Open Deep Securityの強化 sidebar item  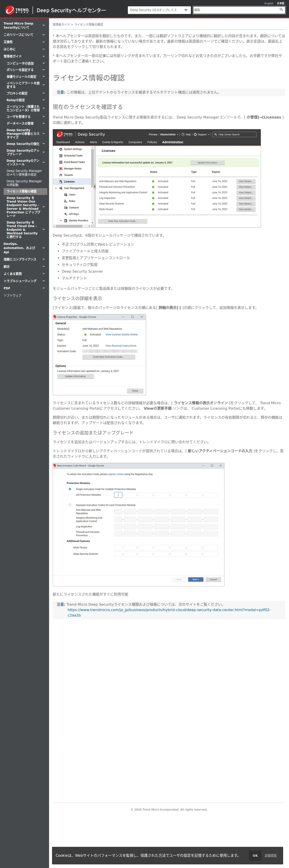(x=23, y=144)
